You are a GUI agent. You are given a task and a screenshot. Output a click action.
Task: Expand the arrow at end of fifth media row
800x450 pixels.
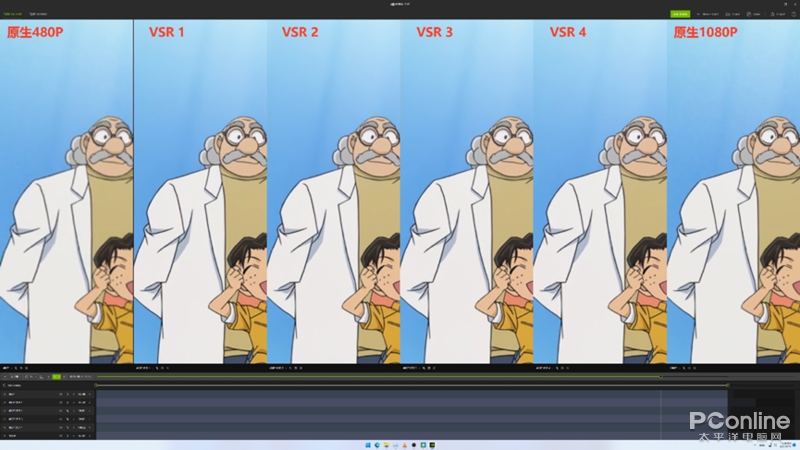pos(90,428)
